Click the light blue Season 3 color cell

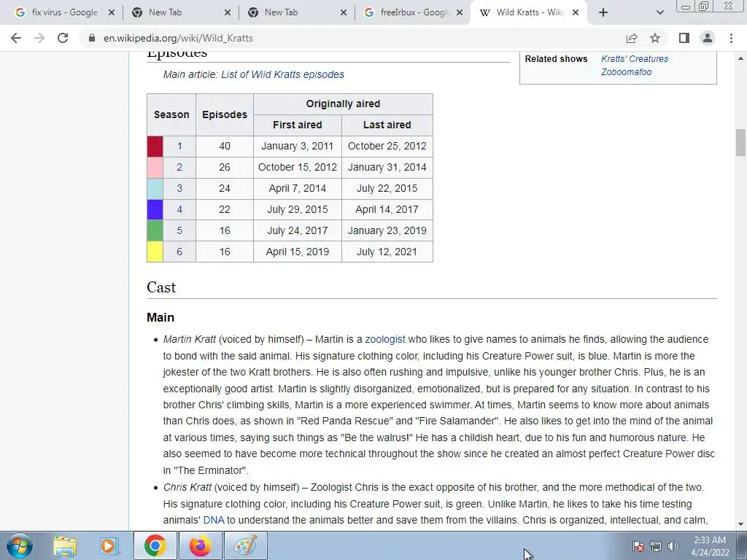(x=155, y=188)
